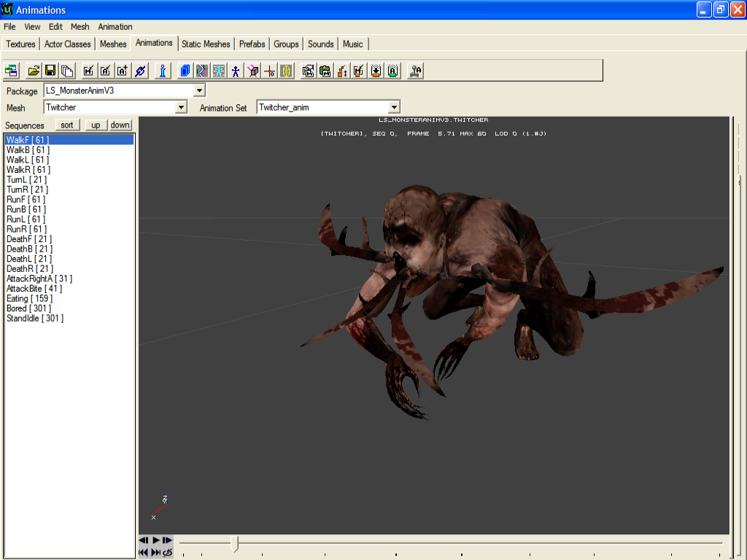The width and height of the screenshot is (747, 560).
Task: Toggle the stick-figure skeleton display button
Action: point(236,71)
